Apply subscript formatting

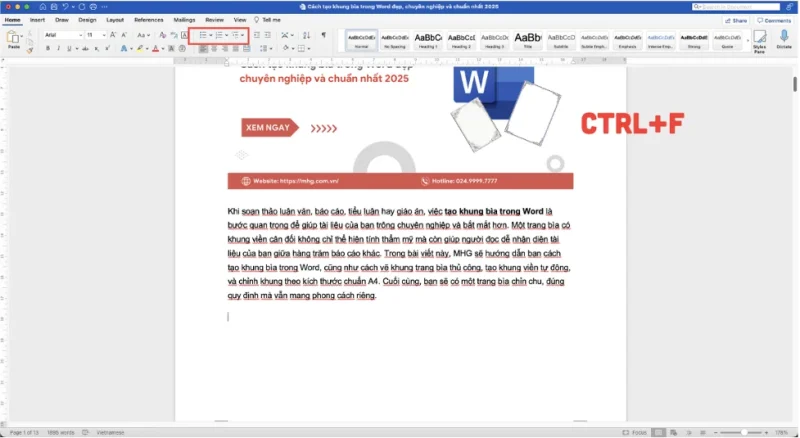96,48
